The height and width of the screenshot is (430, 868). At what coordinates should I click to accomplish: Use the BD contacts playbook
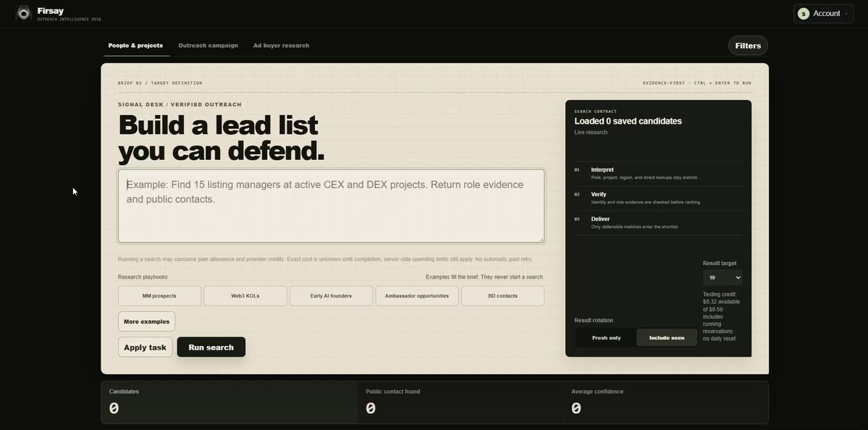[x=502, y=296]
